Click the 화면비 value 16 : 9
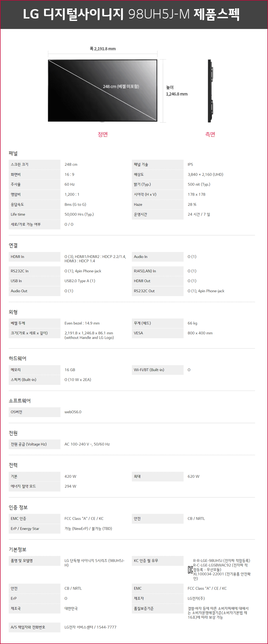 coord(69,174)
